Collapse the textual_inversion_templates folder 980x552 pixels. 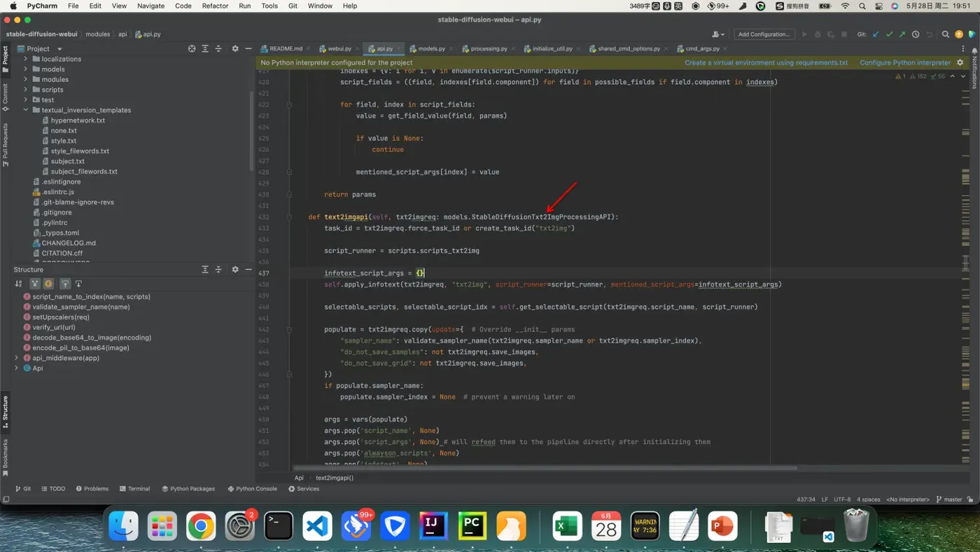[x=26, y=110]
